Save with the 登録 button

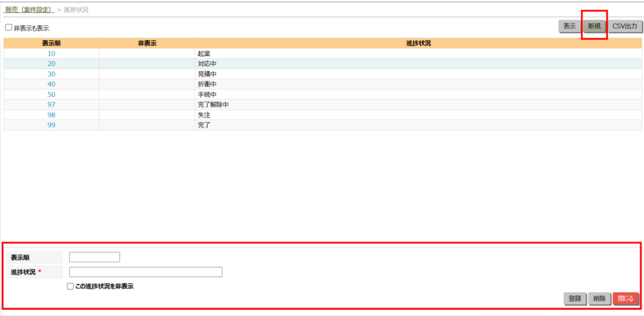[x=575, y=298]
